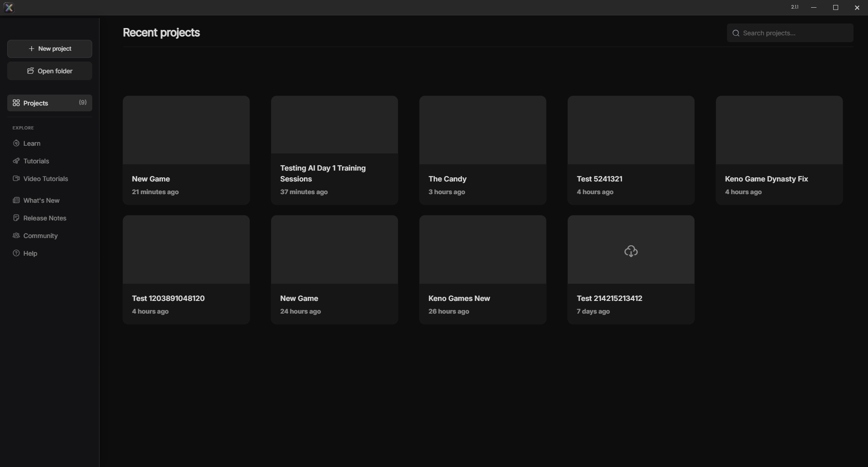
Task: Click the New project button
Action: coord(50,49)
